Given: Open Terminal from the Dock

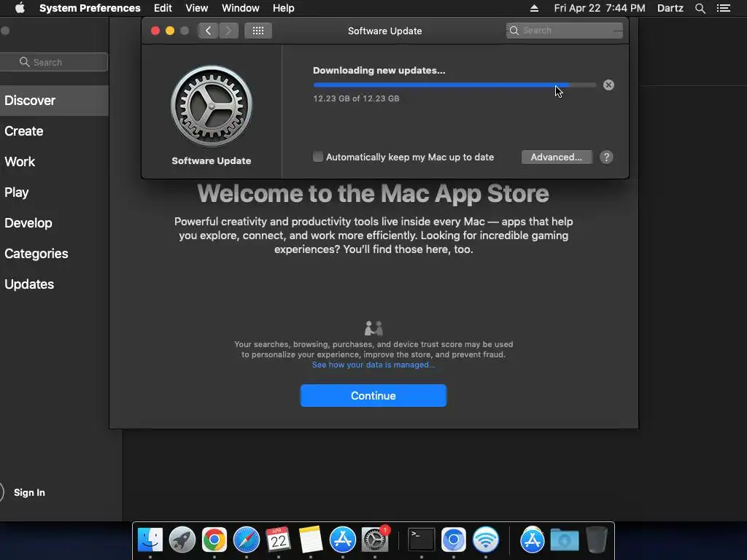Looking at the screenshot, I should click(422, 540).
